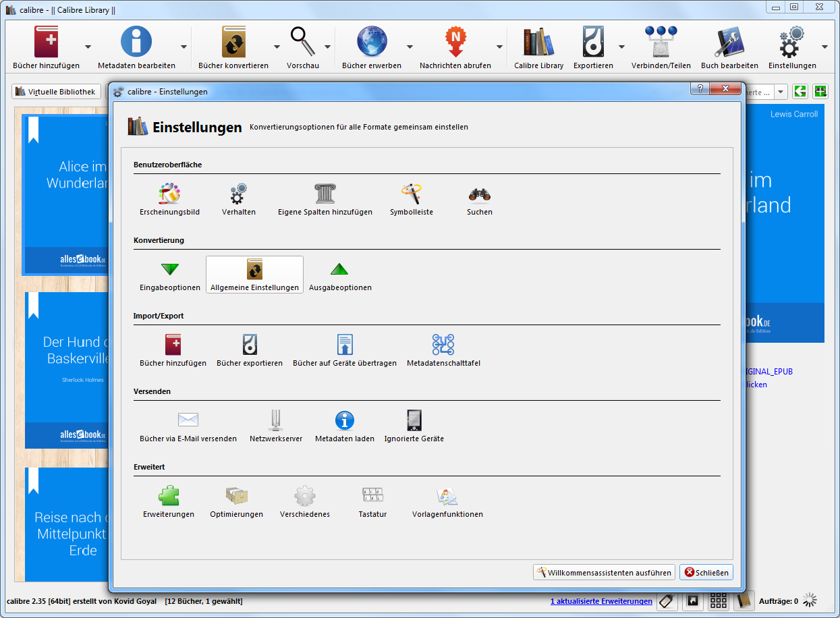Click Bücher hinzufügen in main toolbar
Screen dimensions: 840x618
coord(46,47)
